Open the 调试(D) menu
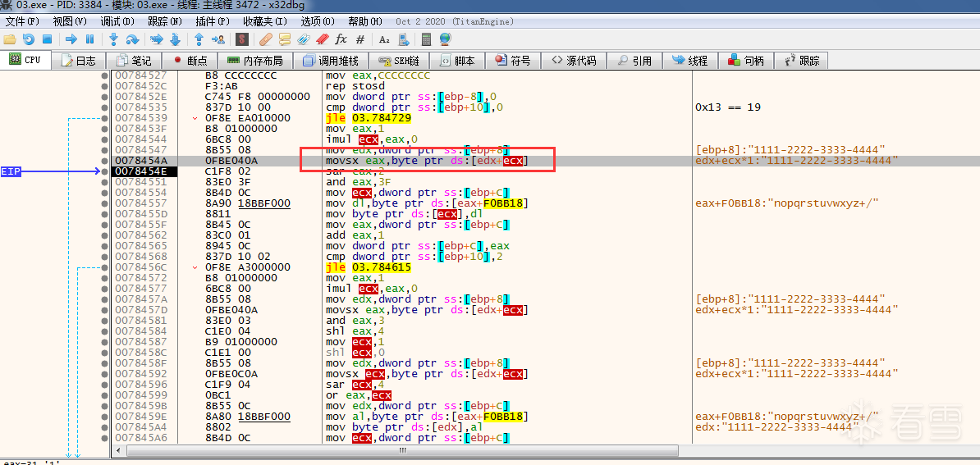 pos(117,21)
